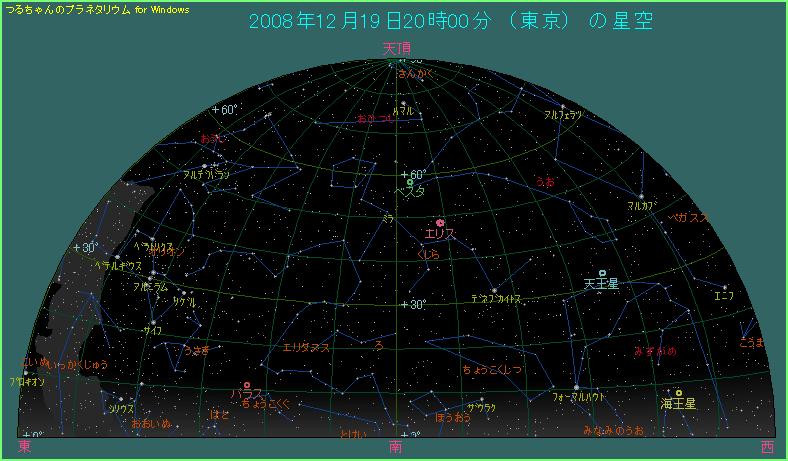Select the pink Eris (エリス) marker
Image resolution: width=788 pixels, height=461 pixels.
point(440,222)
